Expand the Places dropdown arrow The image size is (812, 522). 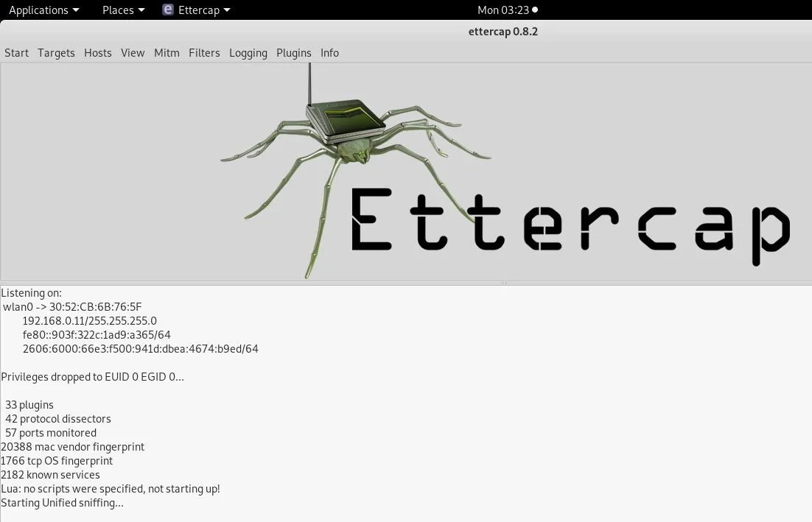coord(141,10)
